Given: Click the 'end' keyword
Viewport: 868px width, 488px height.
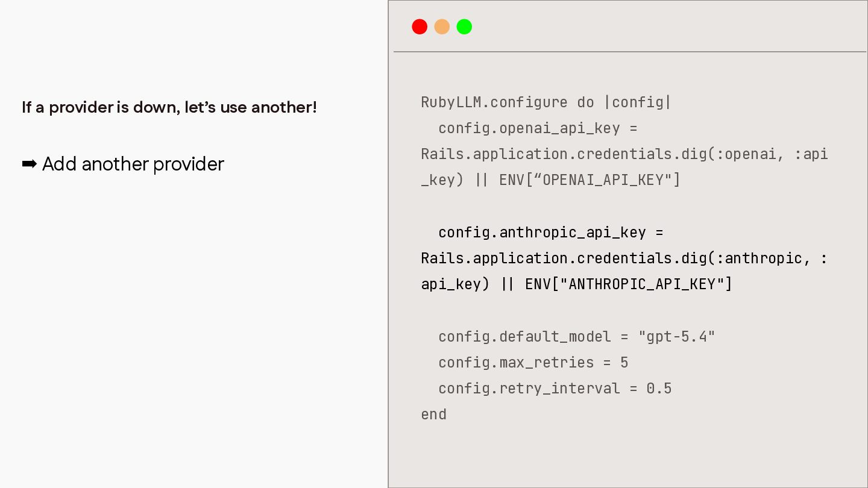Looking at the screenshot, I should click(x=433, y=414).
